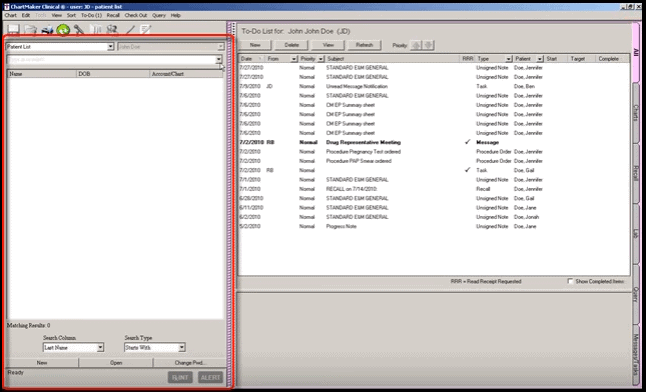The image size is (646, 392).
Task: Click the microphone dictation toolbar icon
Action: tap(79, 30)
